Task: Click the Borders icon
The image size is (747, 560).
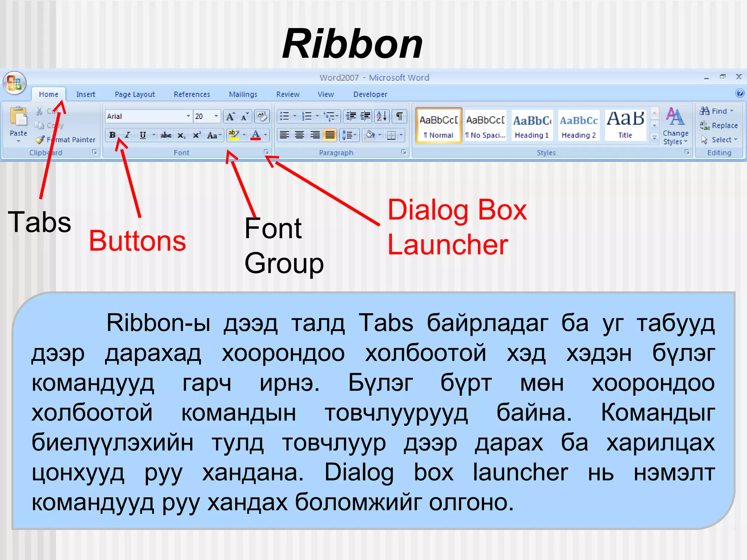Action: (x=391, y=135)
